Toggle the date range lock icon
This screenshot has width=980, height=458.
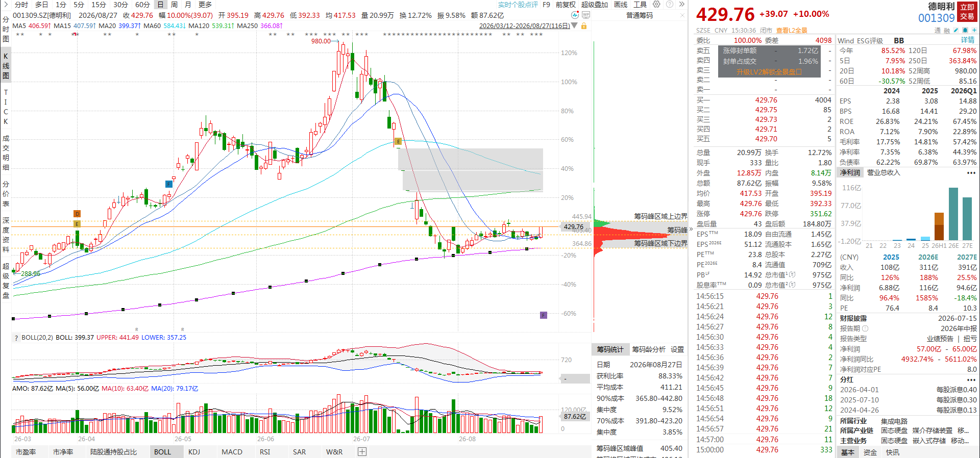click(x=584, y=26)
